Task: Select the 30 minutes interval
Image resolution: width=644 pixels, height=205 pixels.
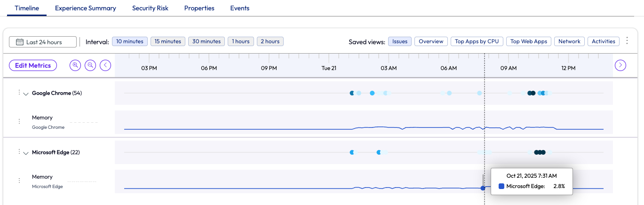Action: pos(207,41)
